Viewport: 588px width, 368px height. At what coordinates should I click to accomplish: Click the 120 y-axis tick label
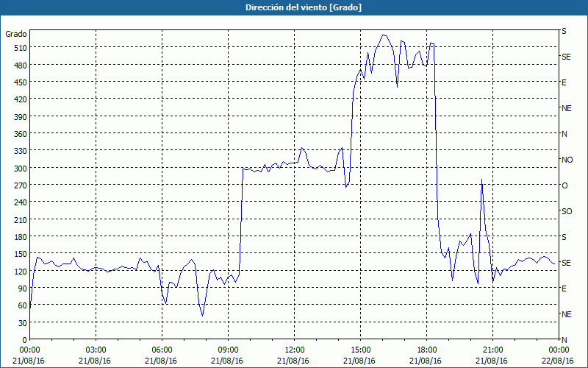pos(21,271)
